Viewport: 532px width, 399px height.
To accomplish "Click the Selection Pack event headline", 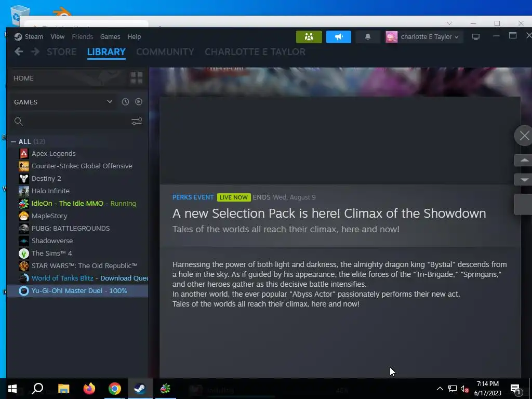I will tap(329, 214).
